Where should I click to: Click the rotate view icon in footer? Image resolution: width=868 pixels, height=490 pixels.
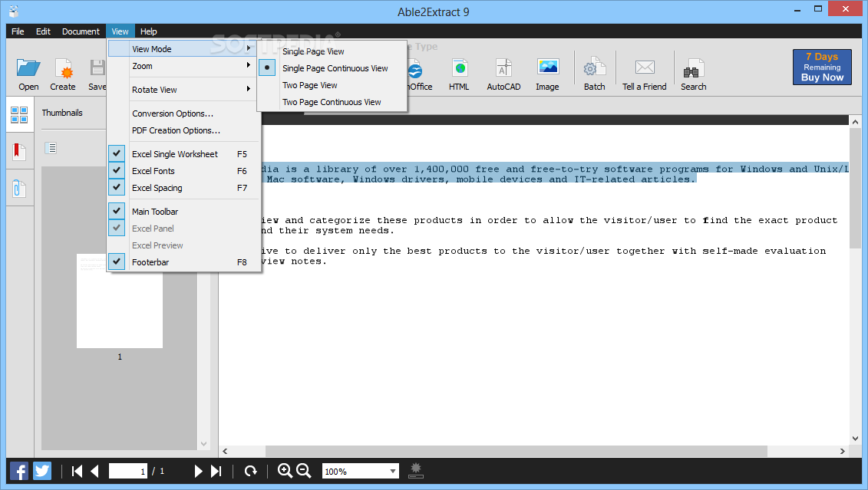(251, 471)
